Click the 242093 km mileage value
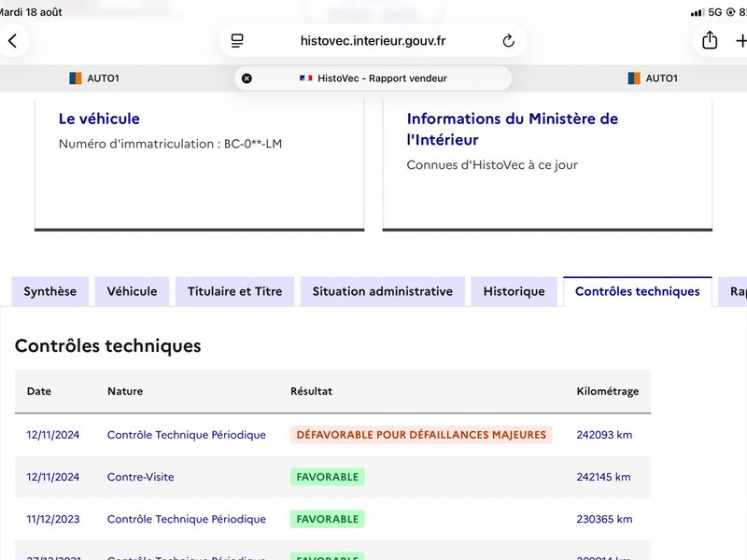747x560 pixels. (604, 435)
